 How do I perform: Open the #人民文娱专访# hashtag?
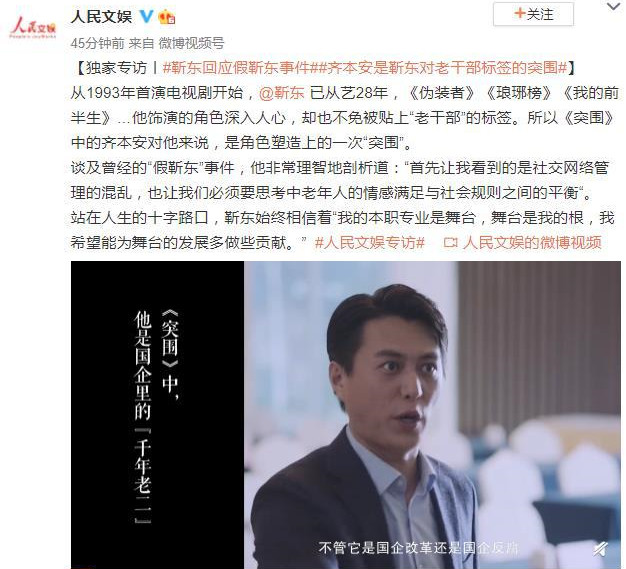pos(370,242)
